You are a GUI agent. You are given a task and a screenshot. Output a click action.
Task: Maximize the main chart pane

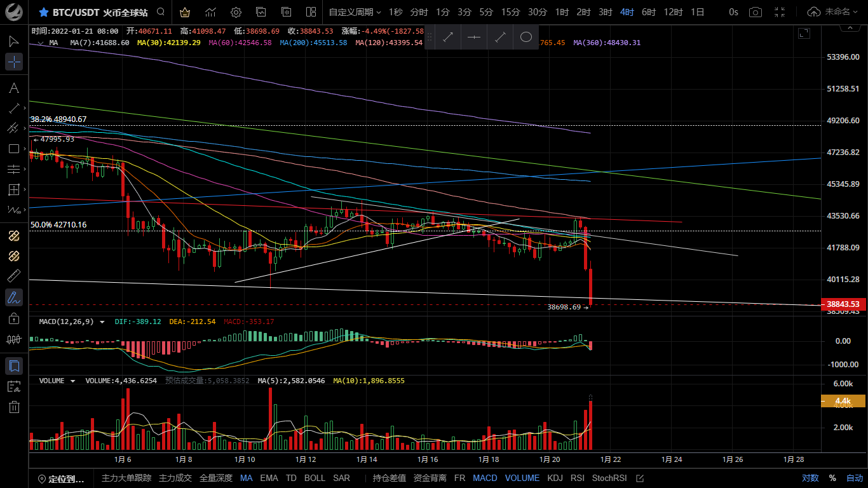(x=804, y=34)
